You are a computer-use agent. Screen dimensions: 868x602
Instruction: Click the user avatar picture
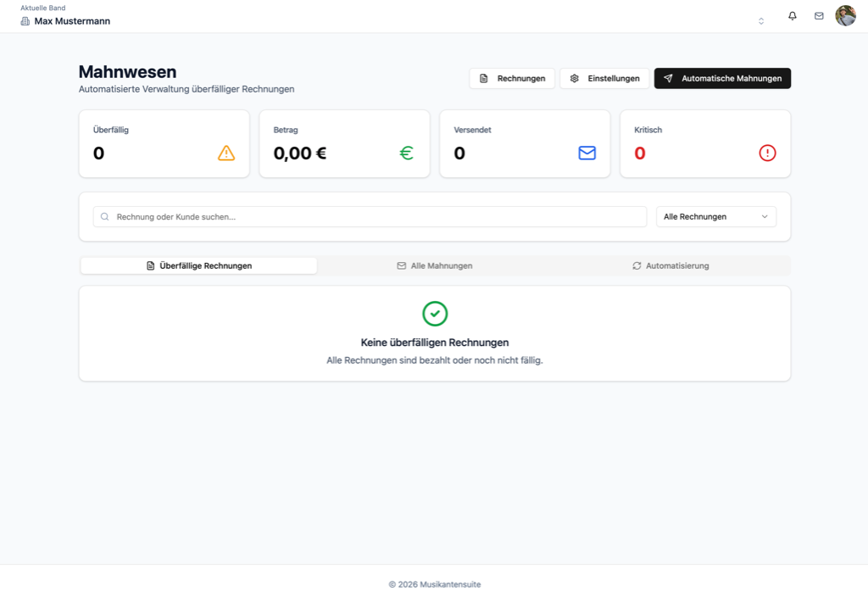[x=845, y=16]
